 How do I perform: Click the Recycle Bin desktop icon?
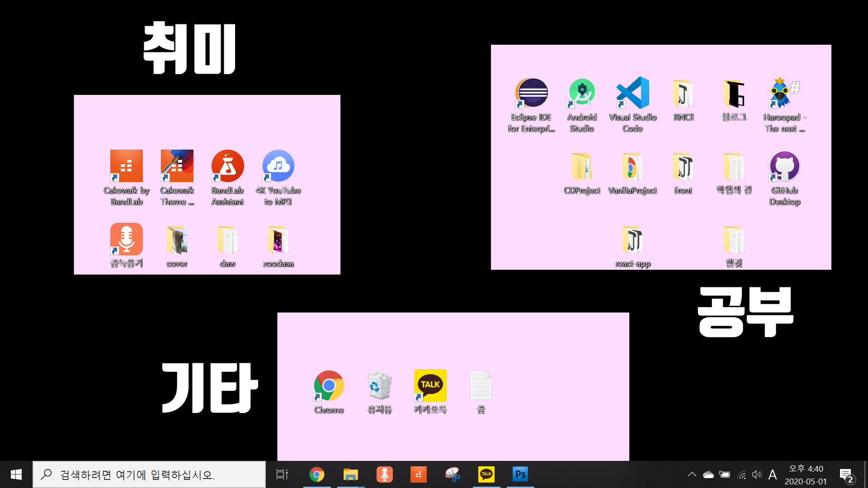(379, 386)
